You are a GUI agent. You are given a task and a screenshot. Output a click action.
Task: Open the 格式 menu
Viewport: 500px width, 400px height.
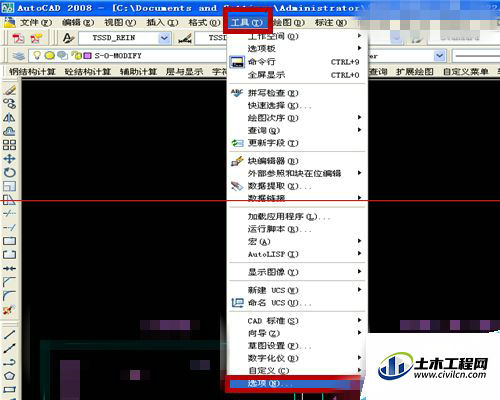(x=204, y=23)
